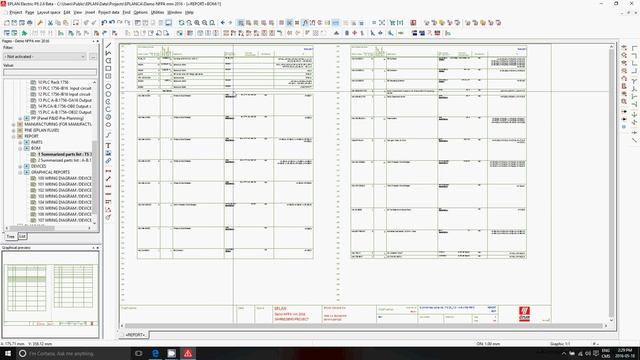Click 'Graphic 1:1' in status bar
The width and height of the screenshot is (640, 360).
tap(560, 344)
